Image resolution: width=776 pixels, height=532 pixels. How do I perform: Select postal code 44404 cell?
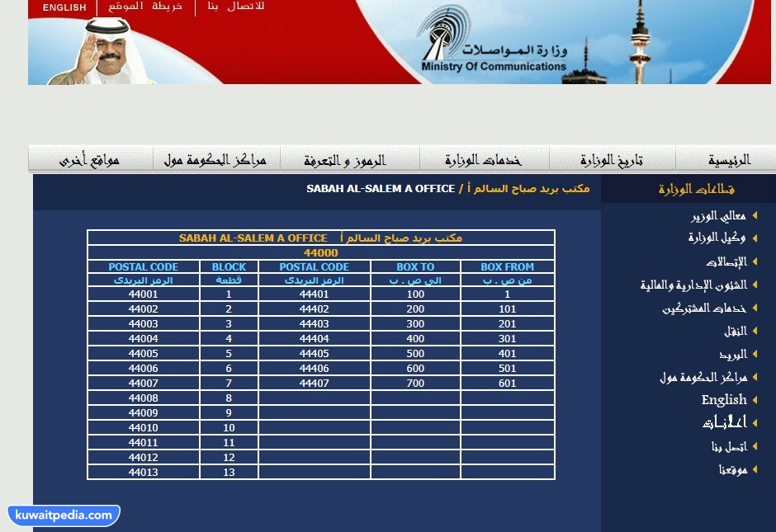pyautogui.click(x=314, y=339)
